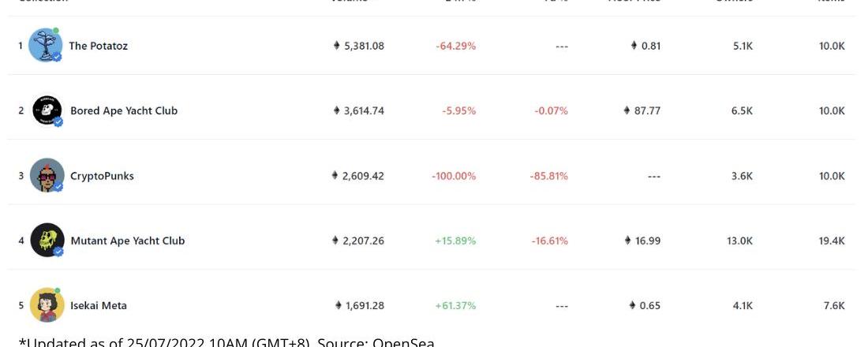The width and height of the screenshot is (868, 347).
Task: Click the 19.4K items value
Action: pos(832,241)
